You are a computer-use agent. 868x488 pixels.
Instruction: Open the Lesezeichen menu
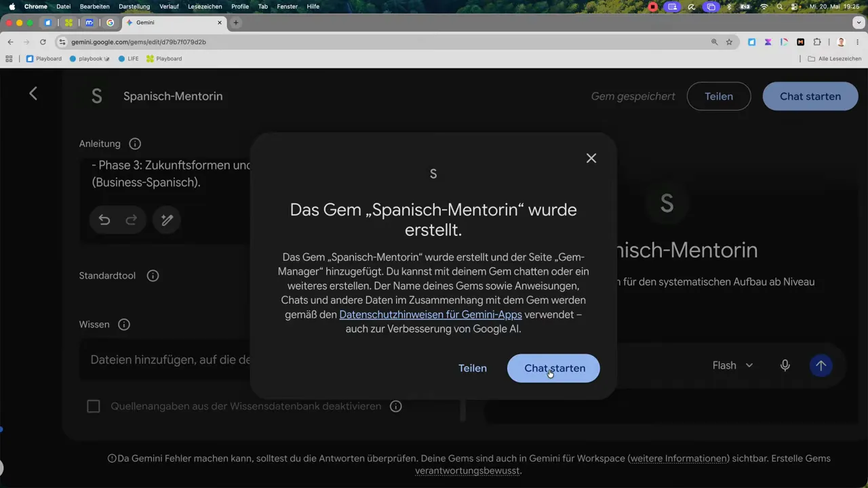click(205, 6)
